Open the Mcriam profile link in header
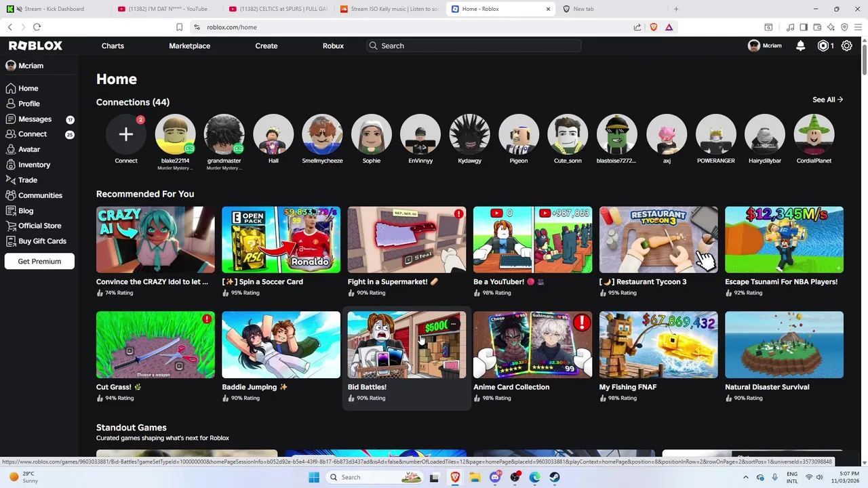 point(765,45)
